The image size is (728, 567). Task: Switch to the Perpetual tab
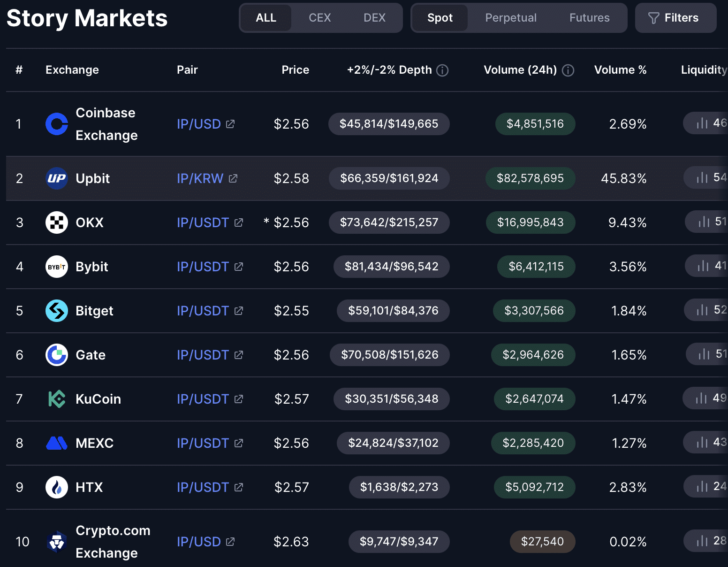(511, 18)
